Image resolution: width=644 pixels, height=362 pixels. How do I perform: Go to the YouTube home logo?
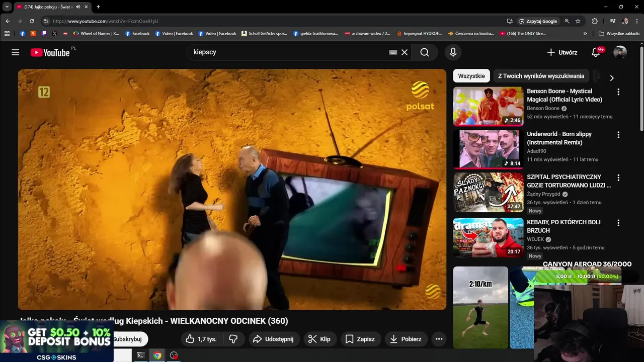(50, 52)
